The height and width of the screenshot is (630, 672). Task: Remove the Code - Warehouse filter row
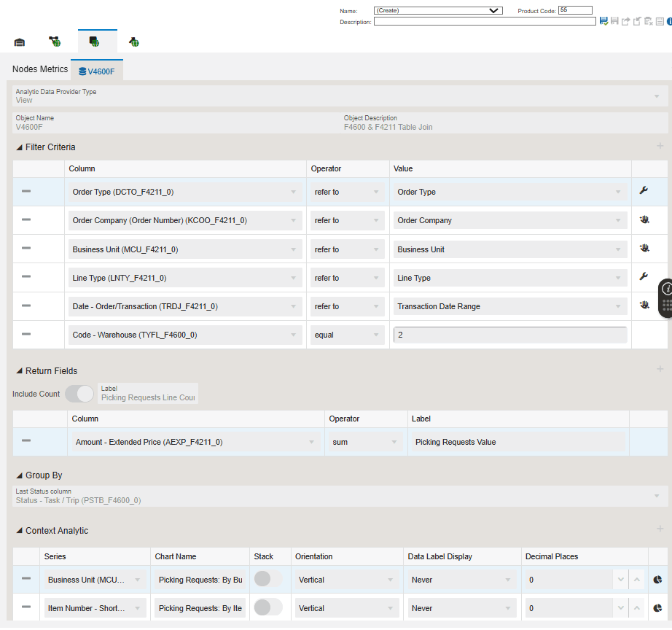coord(26,335)
